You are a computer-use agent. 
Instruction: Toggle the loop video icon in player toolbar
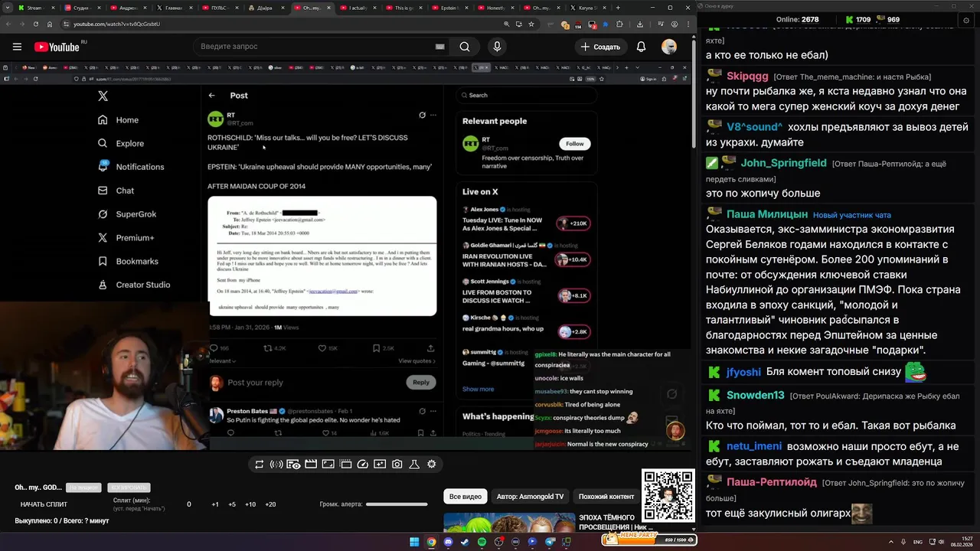(260, 464)
